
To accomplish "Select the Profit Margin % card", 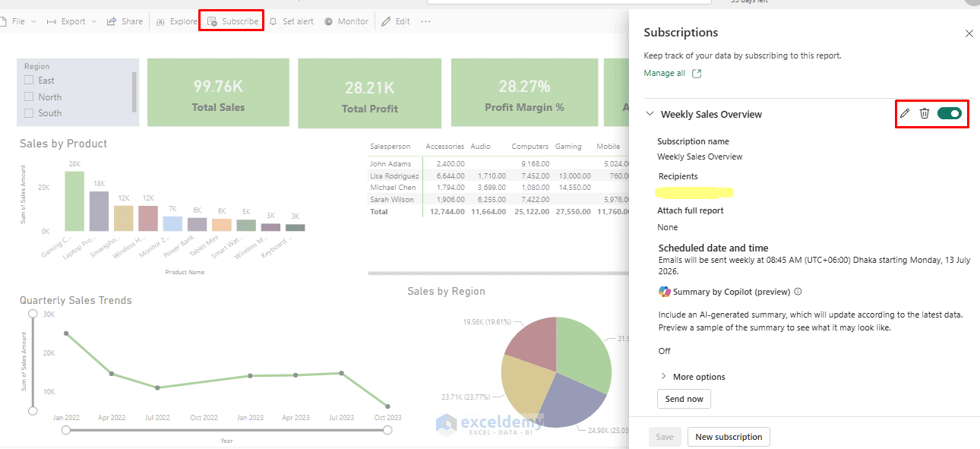I will (x=524, y=93).
